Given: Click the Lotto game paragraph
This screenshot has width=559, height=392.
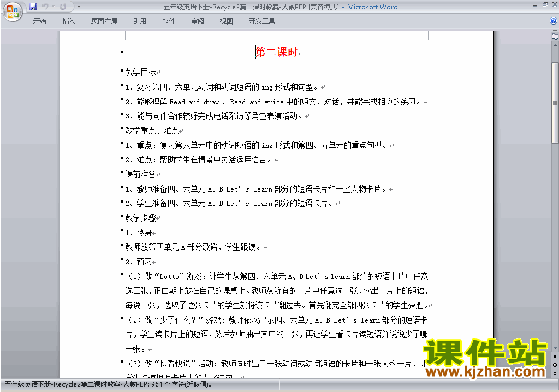Looking at the screenshot, I should tap(277, 290).
